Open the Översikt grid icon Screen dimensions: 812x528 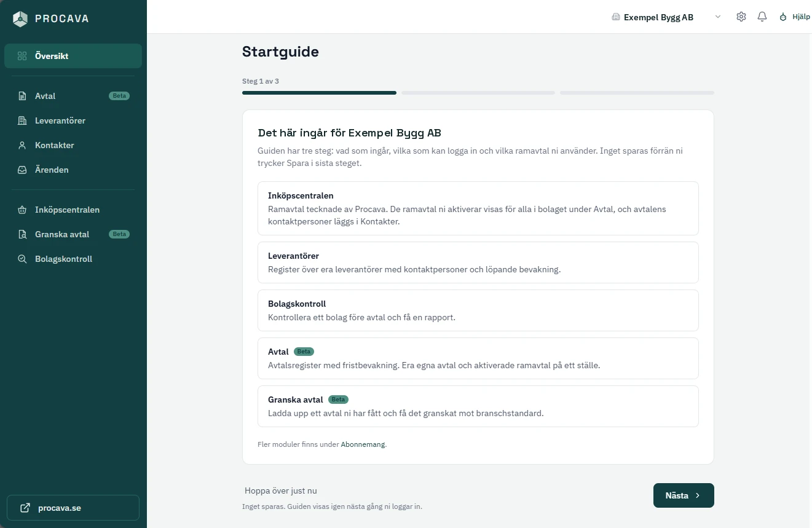[x=22, y=56]
